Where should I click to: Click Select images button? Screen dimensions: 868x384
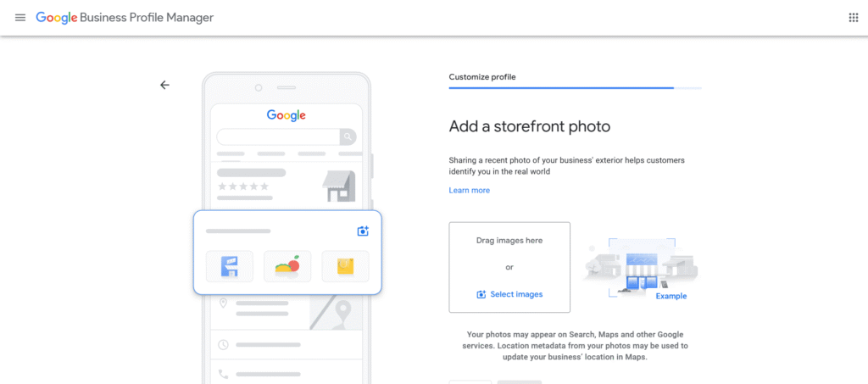tap(509, 294)
